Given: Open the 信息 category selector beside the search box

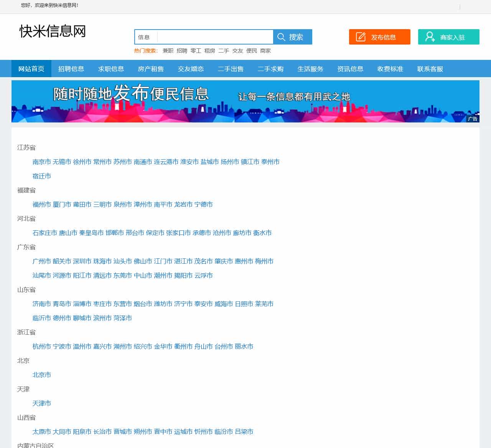Looking at the screenshot, I should (145, 37).
